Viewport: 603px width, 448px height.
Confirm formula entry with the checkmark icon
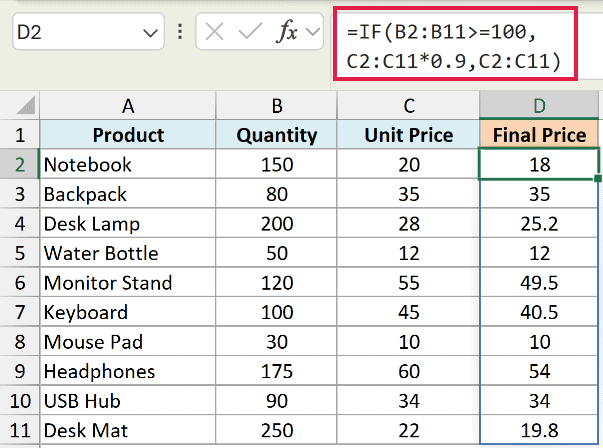pyautogui.click(x=250, y=31)
